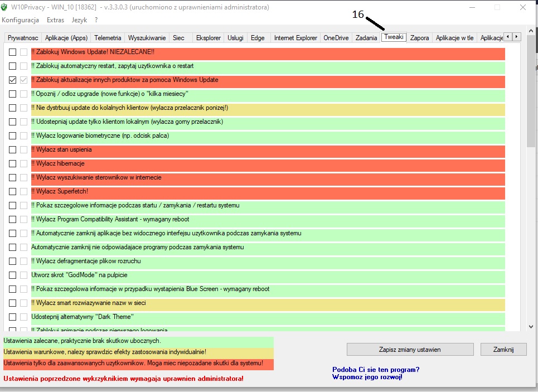The image size is (538, 392).
Task: Check 'Zablokuj Windows Update! NIEZALECANE' checkbox
Action: 12,52
